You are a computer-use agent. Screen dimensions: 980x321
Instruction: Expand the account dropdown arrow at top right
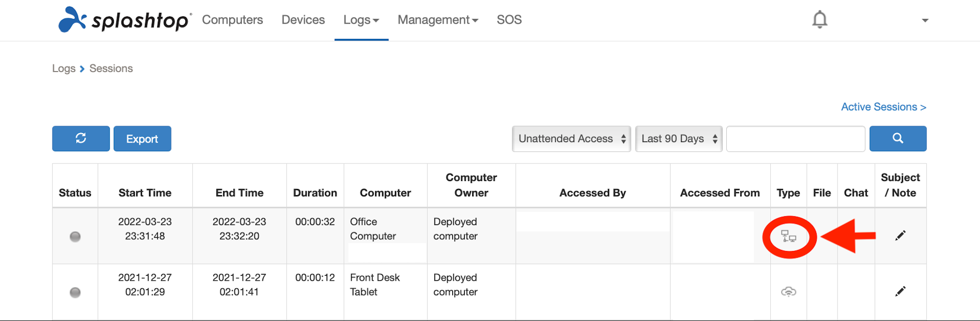coord(925,20)
